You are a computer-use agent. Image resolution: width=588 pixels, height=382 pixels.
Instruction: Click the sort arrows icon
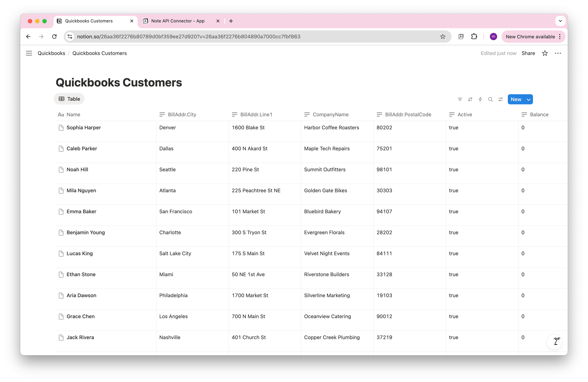coord(470,99)
